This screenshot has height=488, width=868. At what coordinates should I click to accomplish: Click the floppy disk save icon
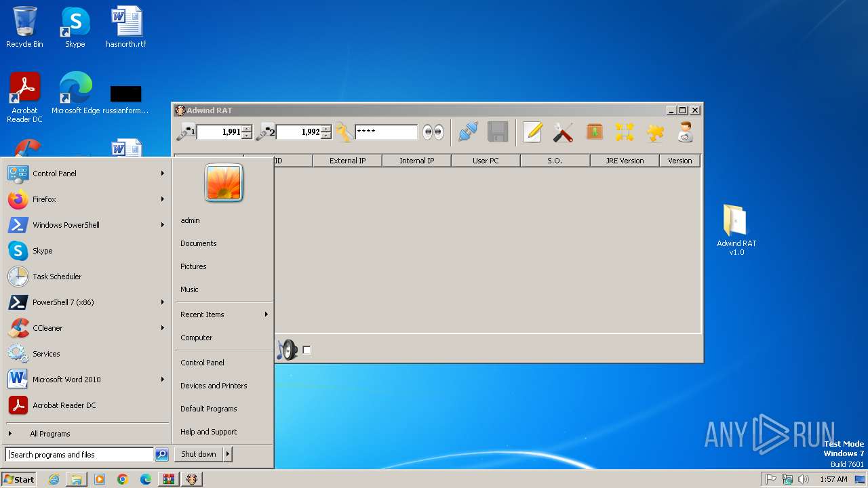pyautogui.click(x=498, y=132)
